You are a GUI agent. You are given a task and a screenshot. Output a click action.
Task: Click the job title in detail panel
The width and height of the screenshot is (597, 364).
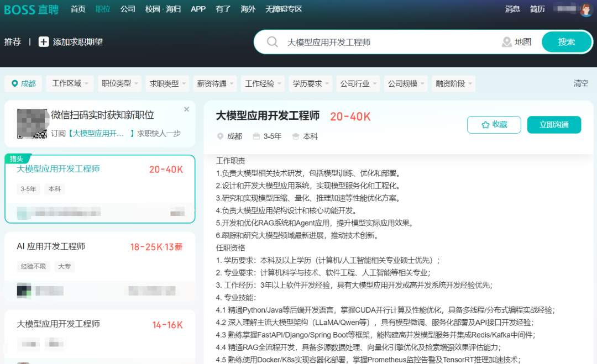pos(268,116)
